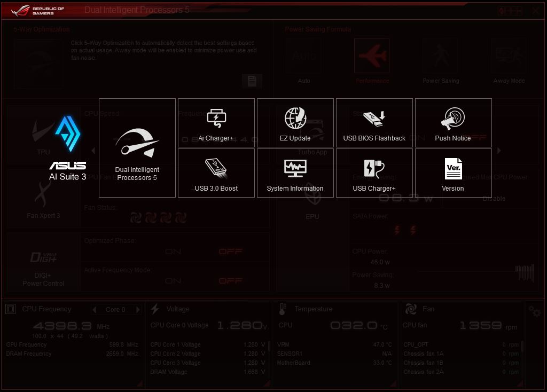
Task: Click the SATA Power lightning icons
Action: click(x=405, y=230)
